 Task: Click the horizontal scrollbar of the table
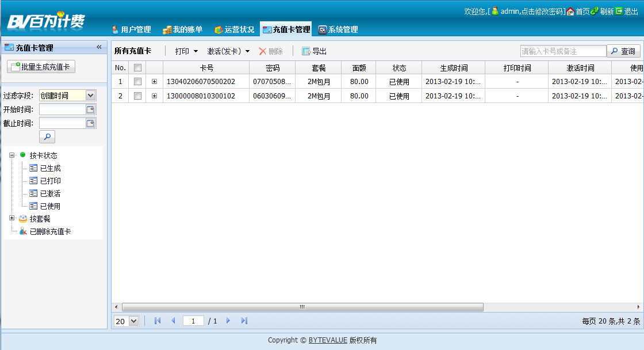point(302,307)
